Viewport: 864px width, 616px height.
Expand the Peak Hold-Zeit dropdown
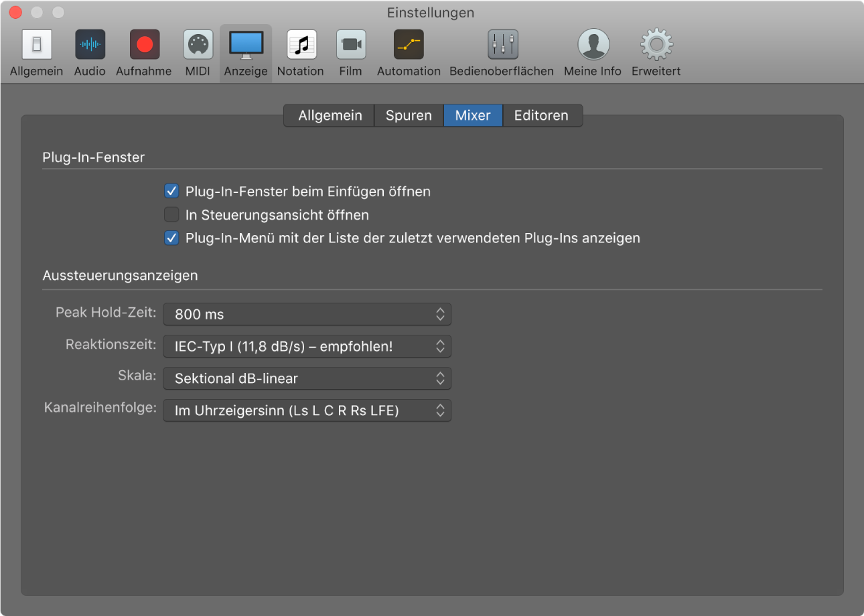(x=307, y=314)
